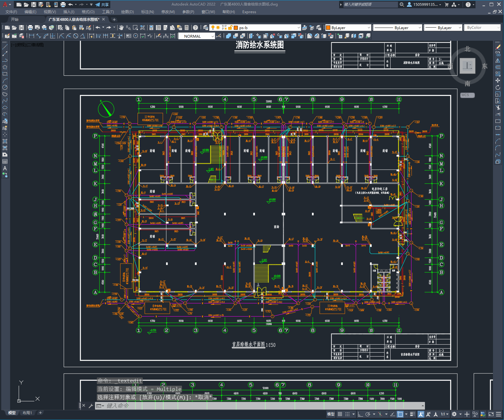This screenshot has width=504, height=420.
Task: Click the Plot print icon in standard toolbar
Action: coord(30,28)
